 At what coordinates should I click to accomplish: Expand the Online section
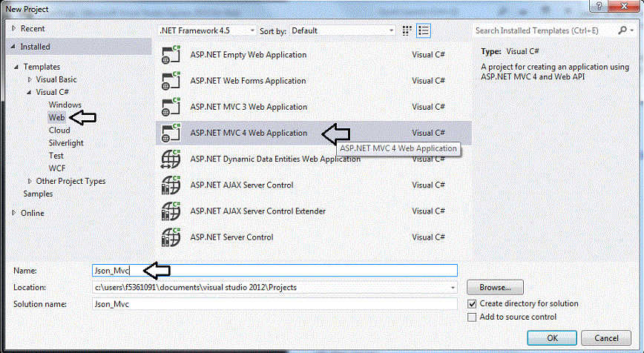(14, 213)
